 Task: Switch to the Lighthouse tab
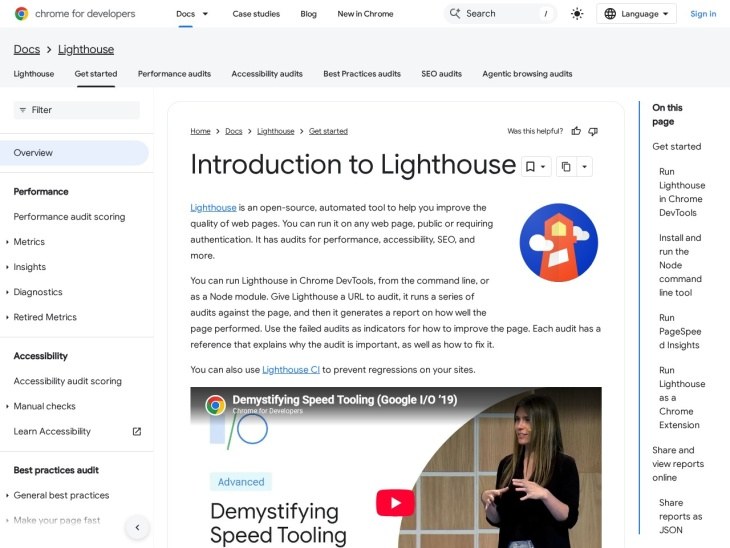pyautogui.click(x=34, y=74)
